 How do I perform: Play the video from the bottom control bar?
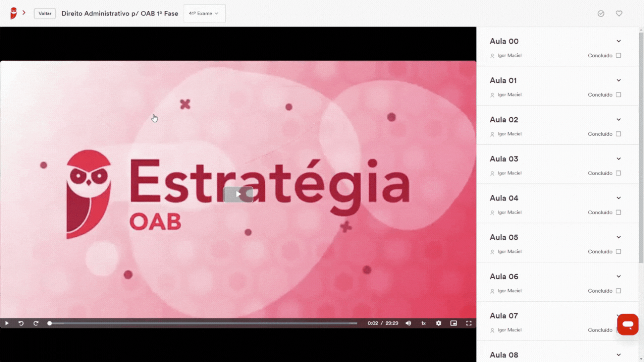pyautogui.click(x=7, y=323)
